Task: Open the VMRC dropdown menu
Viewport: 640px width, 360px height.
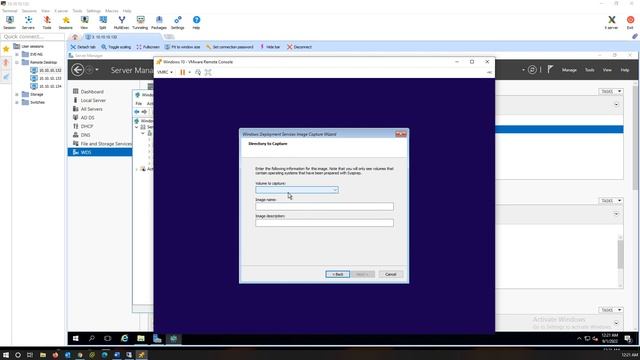Action: 165,72
